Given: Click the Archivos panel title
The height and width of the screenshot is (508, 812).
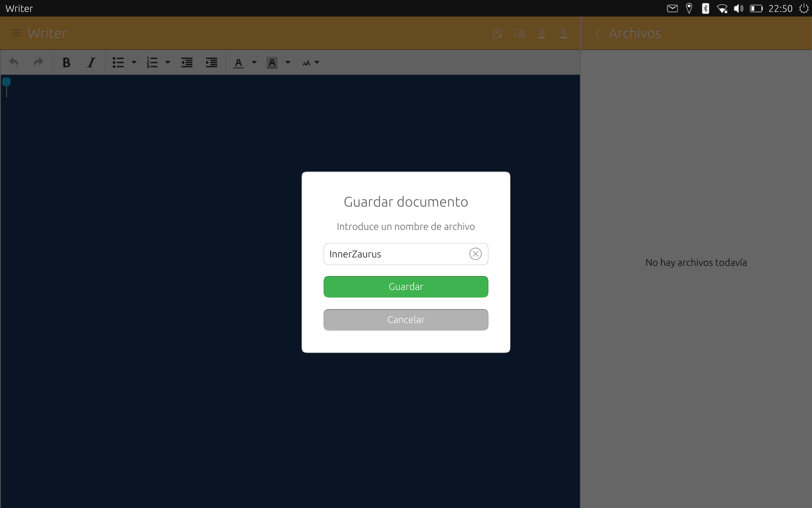Looking at the screenshot, I should [x=634, y=33].
